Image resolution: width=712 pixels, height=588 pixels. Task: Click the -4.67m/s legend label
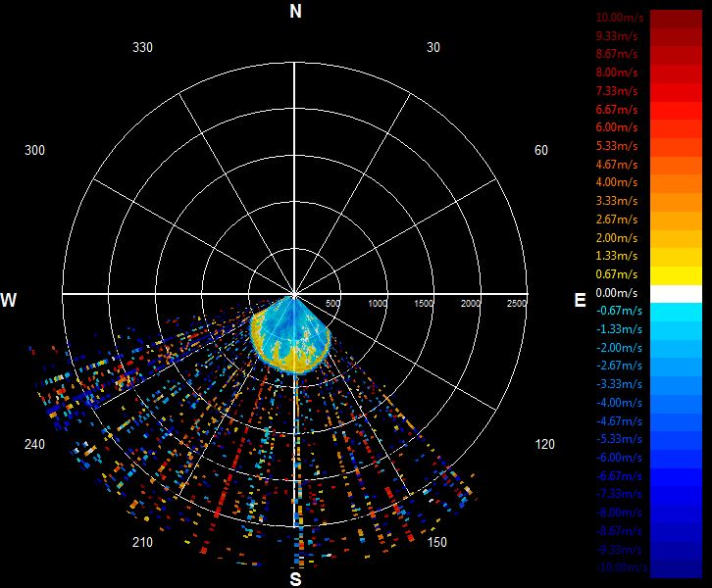click(619, 421)
